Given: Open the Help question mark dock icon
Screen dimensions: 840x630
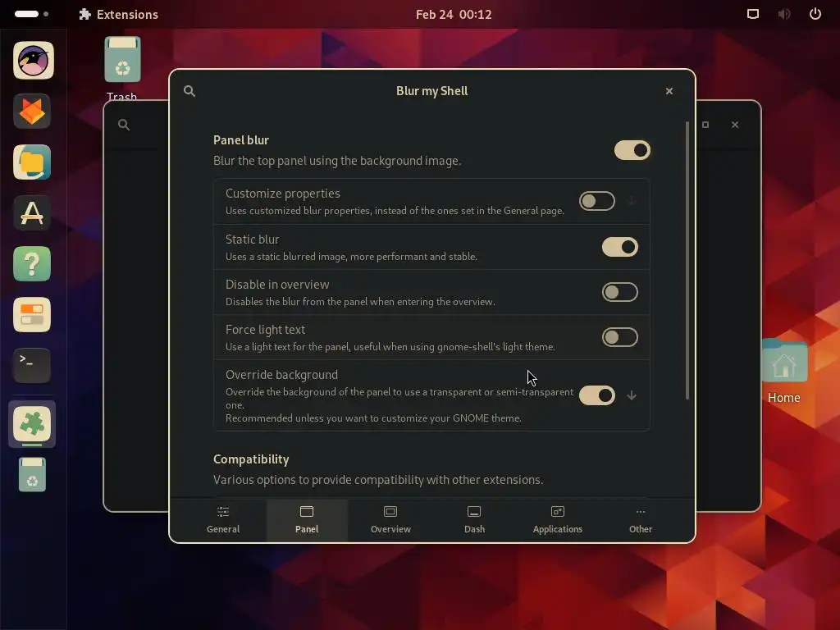Looking at the screenshot, I should [x=32, y=264].
